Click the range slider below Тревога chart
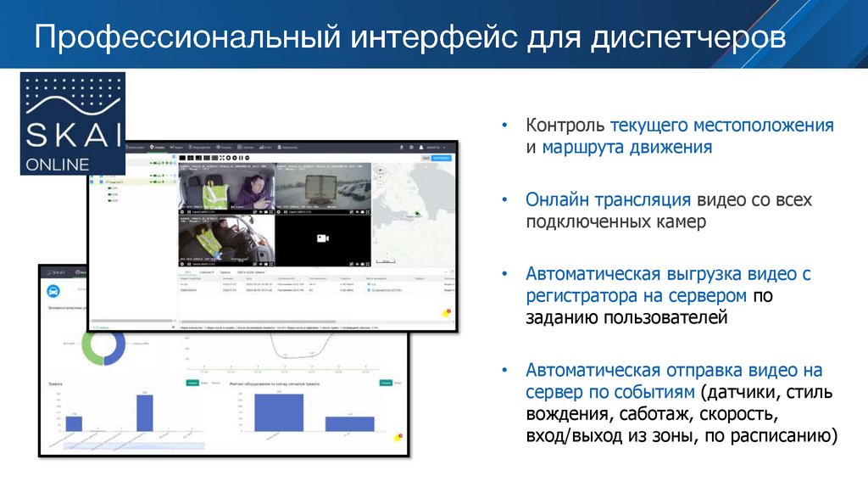868x487 pixels. coord(133,445)
